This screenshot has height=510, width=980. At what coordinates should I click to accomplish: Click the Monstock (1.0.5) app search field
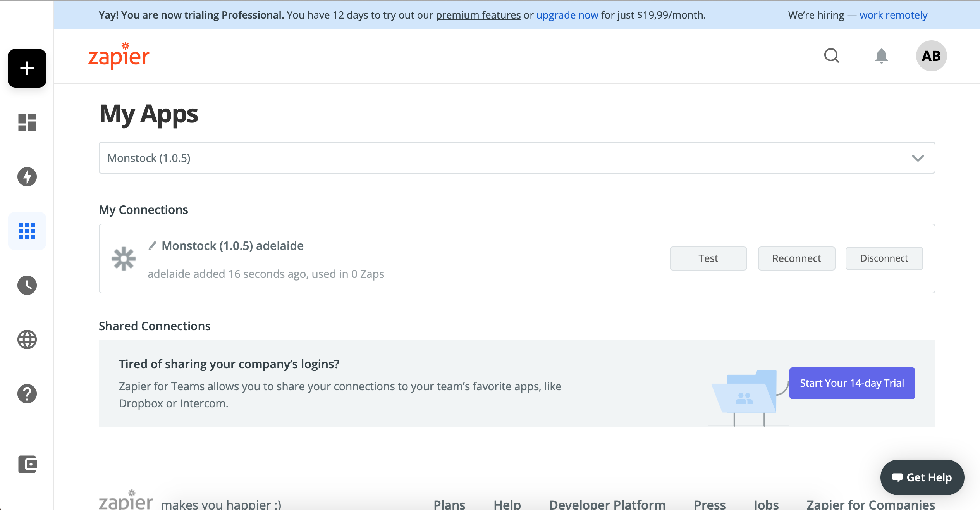[x=500, y=158]
